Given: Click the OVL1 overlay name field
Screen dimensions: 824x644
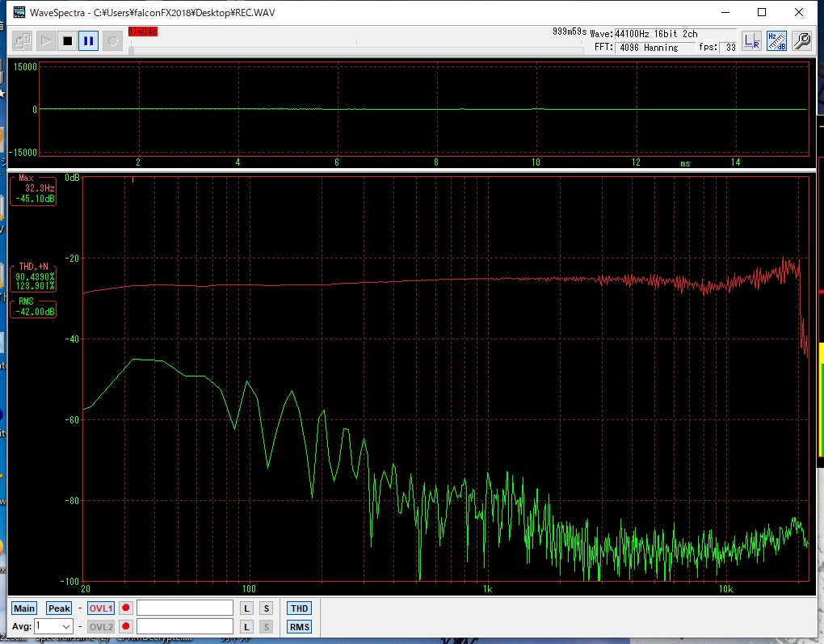Looking at the screenshot, I should [185, 608].
